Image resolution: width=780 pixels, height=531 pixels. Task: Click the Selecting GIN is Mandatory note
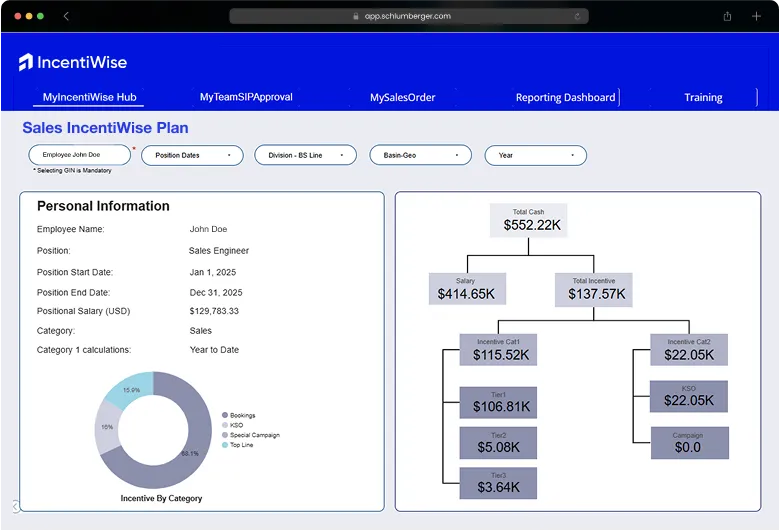point(73,170)
